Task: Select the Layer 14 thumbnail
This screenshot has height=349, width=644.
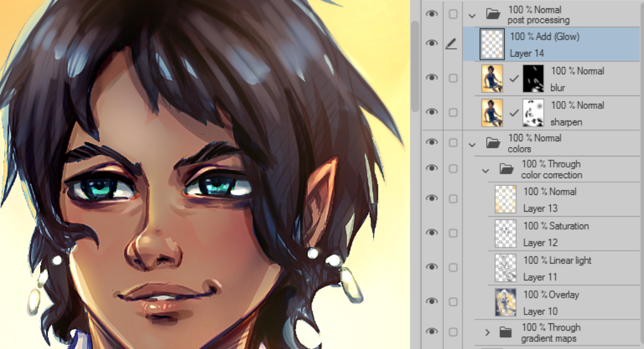Action: point(492,44)
